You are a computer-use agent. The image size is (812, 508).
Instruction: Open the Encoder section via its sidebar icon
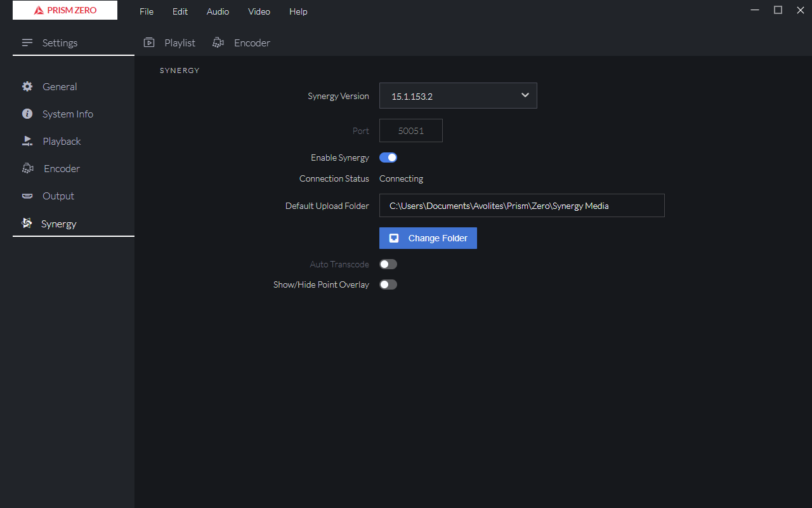(x=27, y=168)
